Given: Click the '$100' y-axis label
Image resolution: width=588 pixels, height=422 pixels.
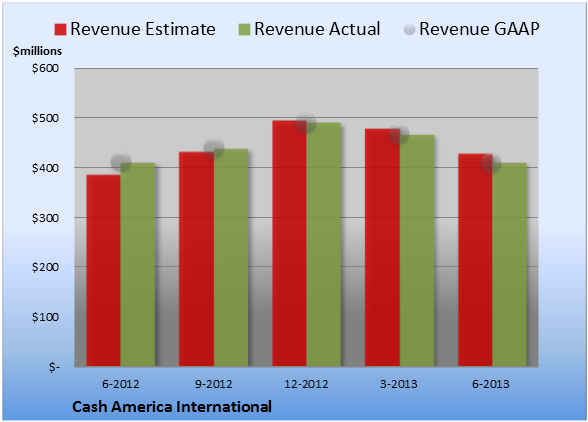Looking at the screenshot, I should pyautogui.click(x=45, y=317).
